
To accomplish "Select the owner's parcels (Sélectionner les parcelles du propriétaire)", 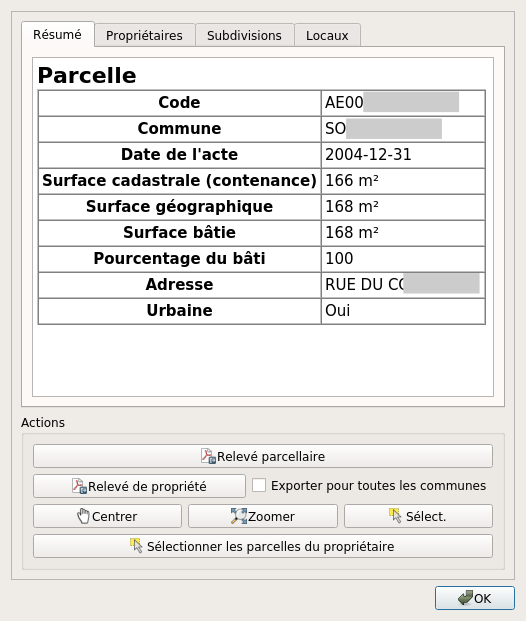I will [263, 546].
